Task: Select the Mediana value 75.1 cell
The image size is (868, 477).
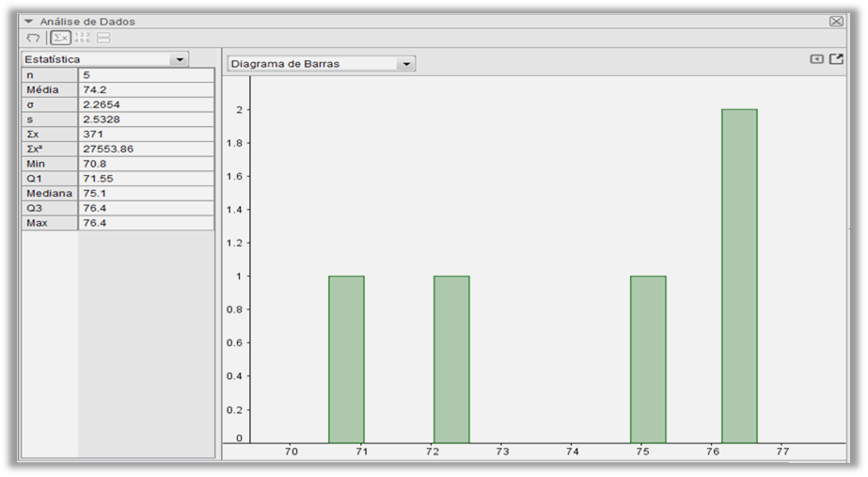Action: [146, 193]
